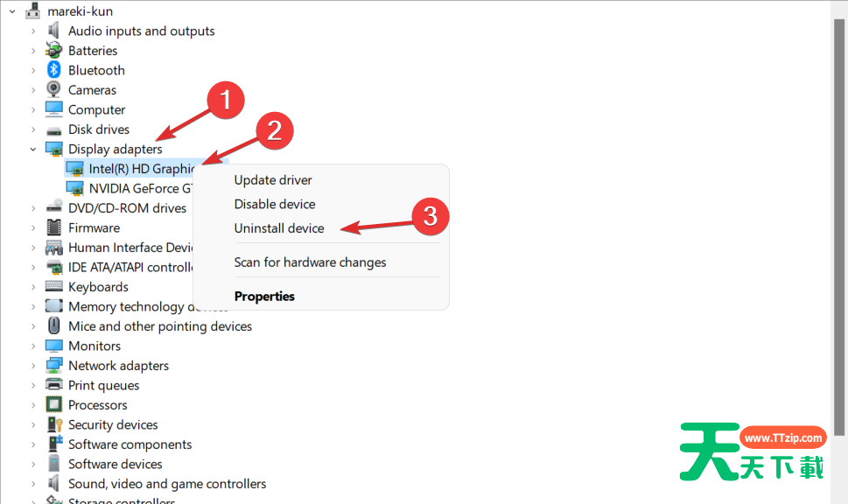Image resolution: width=848 pixels, height=504 pixels.
Task: Click the Bluetooth device category icon
Action: (54, 70)
